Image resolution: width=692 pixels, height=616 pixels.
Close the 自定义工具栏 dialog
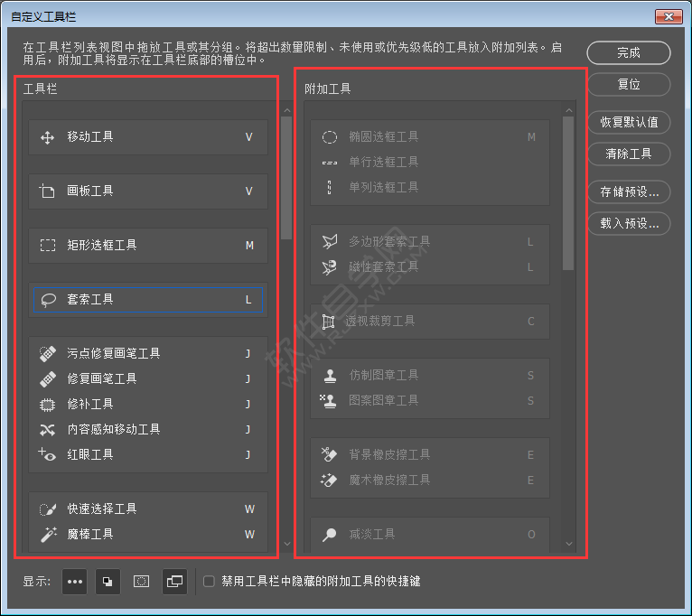point(669,17)
